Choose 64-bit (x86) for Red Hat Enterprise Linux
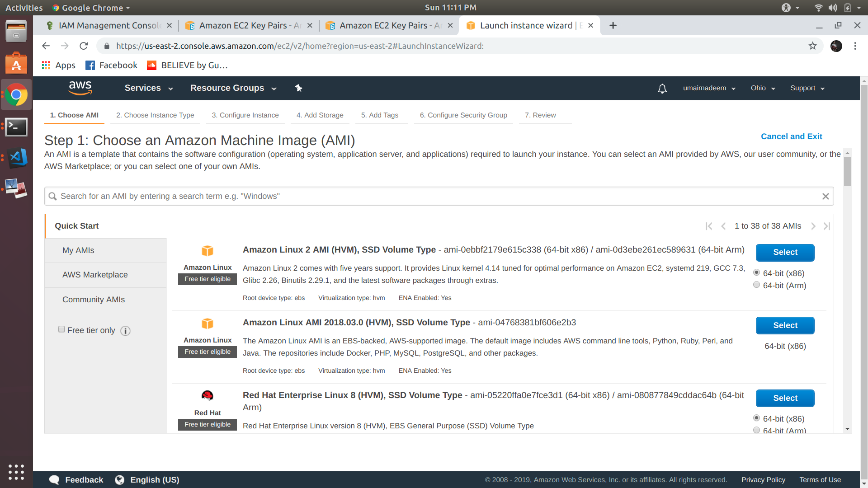868x488 pixels. click(x=756, y=418)
